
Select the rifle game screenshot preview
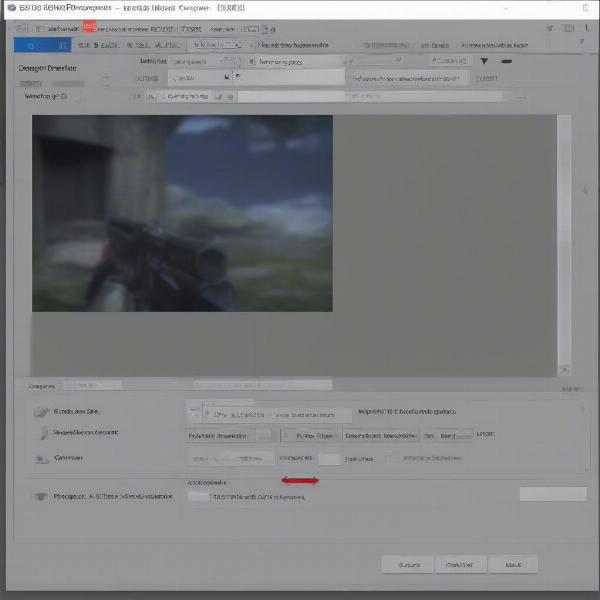[182, 213]
